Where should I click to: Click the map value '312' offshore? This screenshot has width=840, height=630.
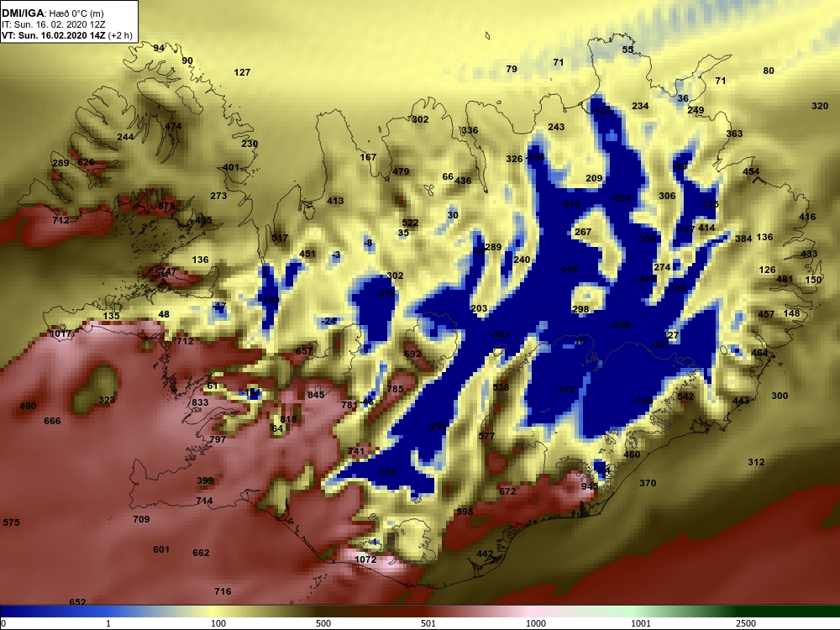pyautogui.click(x=756, y=462)
